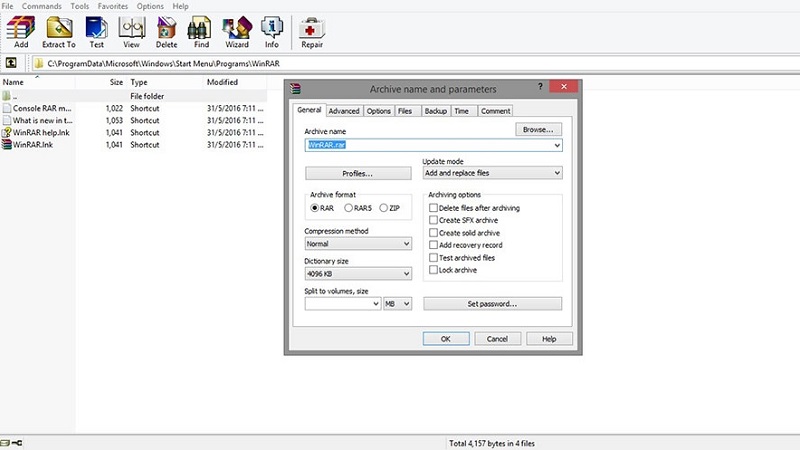Open the Options menu
Image resolution: width=800 pixels, height=450 pixels.
pyautogui.click(x=150, y=6)
